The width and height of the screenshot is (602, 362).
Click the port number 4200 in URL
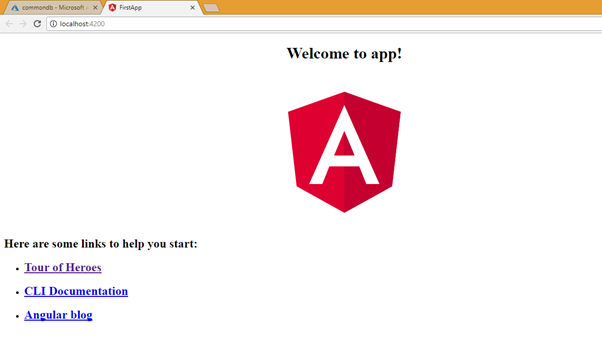click(x=97, y=24)
